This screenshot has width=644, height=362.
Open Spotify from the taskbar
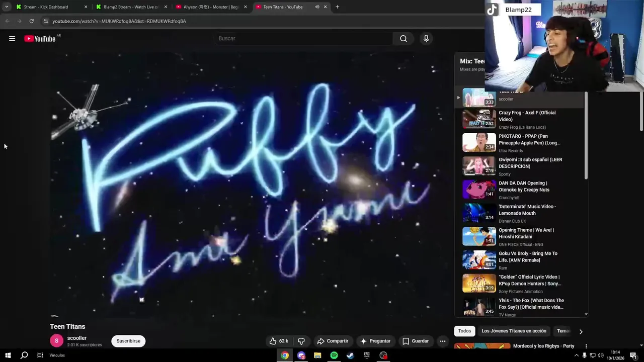(334, 355)
